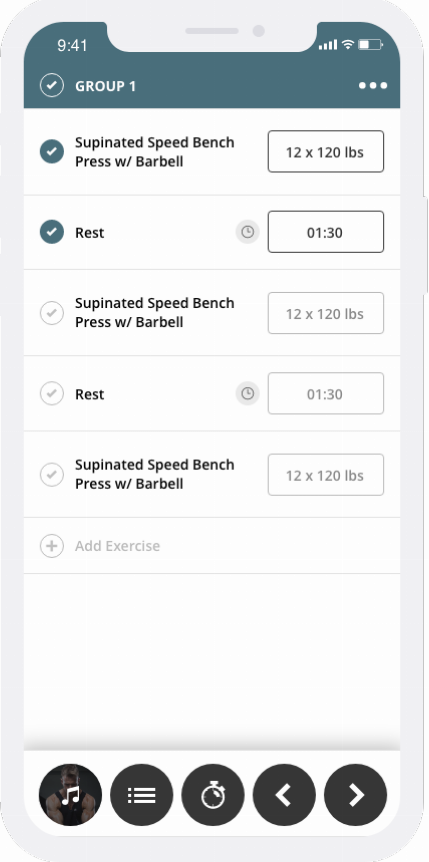Tap clock icon beside first Rest
This screenshot has height=862, width=429.
coord(248,232)
